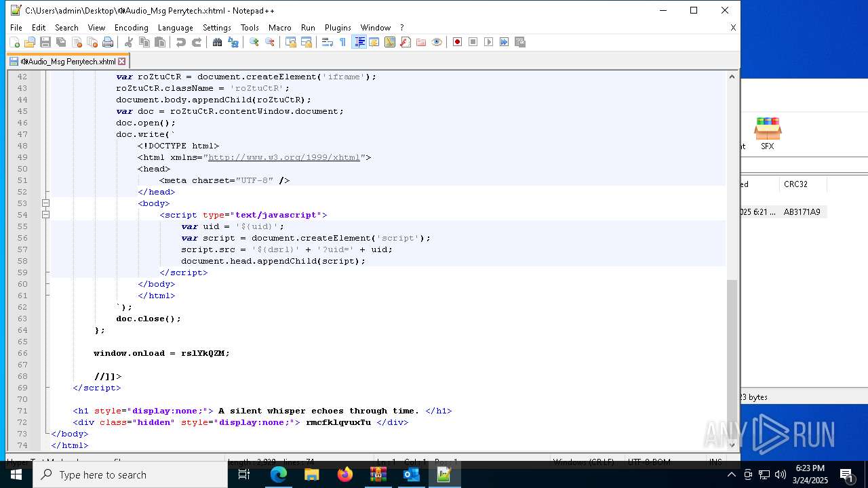Click the Open file toolbar icon

[30, 42]
